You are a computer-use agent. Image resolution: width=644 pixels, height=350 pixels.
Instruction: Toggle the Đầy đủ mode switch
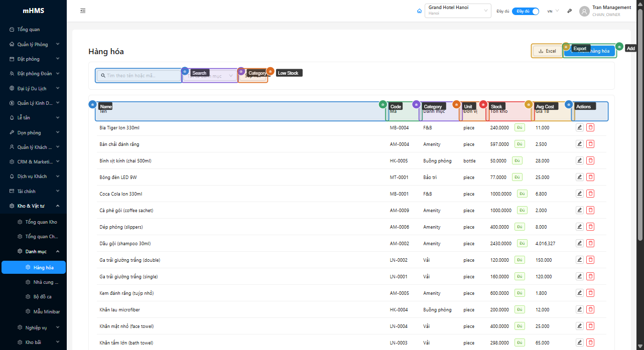point(526,11)
